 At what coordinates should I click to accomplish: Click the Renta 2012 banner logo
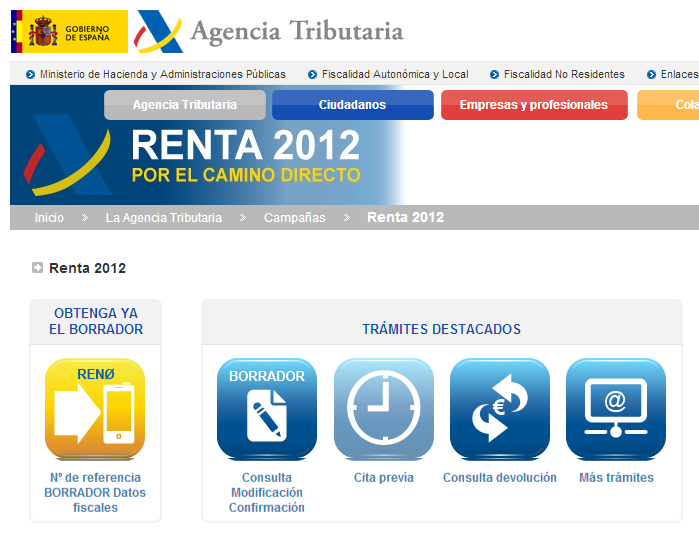click(67, 154)
